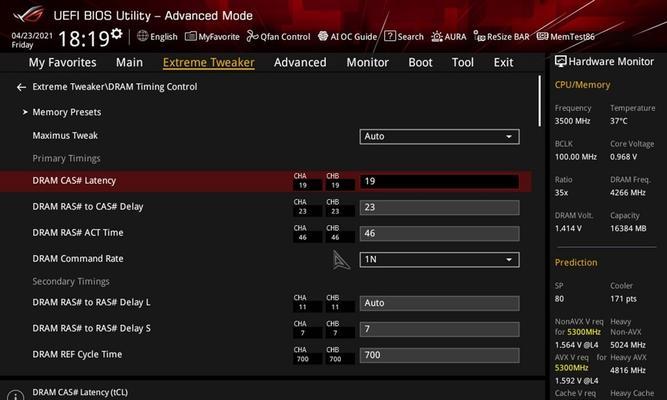The image size is (667, 400).
Task: Select the Maximus Tweak label
Action: pos(65,135)
